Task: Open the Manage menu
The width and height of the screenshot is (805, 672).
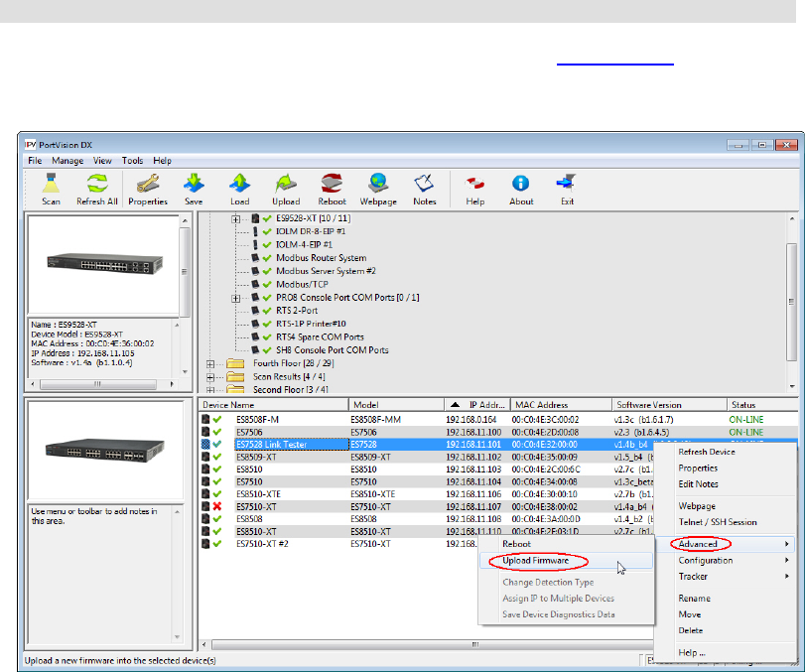Action: pyautogui.click(x=67, y=161)
